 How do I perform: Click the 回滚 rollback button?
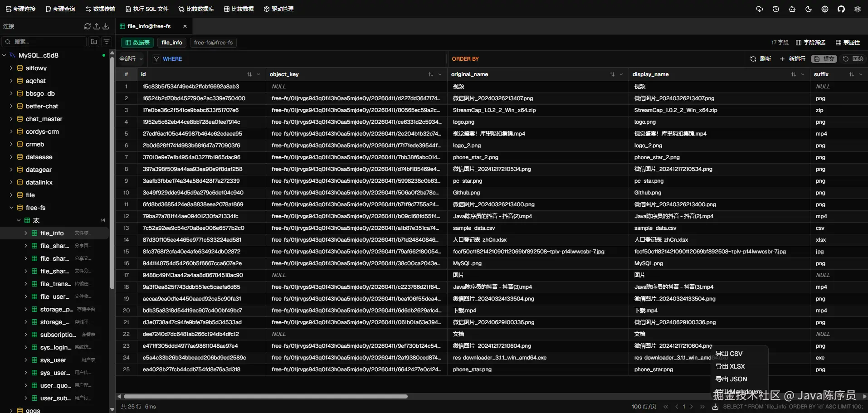click(x=853, y=59)
